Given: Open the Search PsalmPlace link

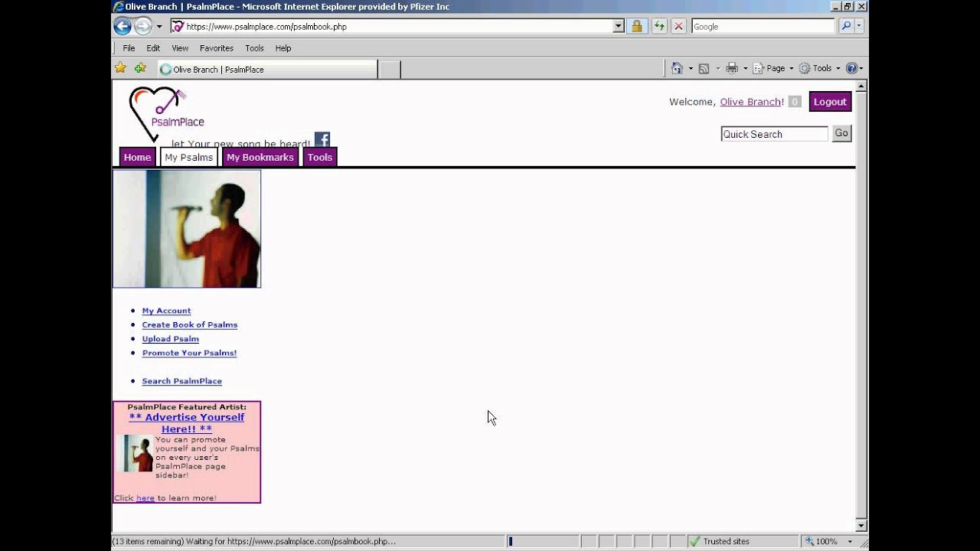Looking at the screenshot, I should tap(181, 381).
